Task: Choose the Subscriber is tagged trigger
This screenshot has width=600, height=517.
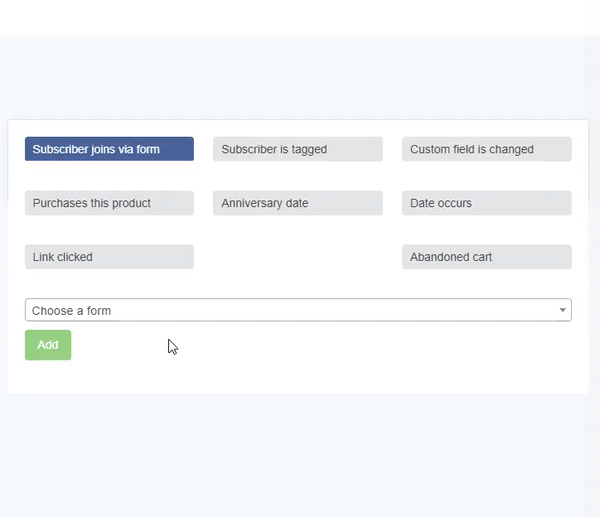Action: (298, 149)
